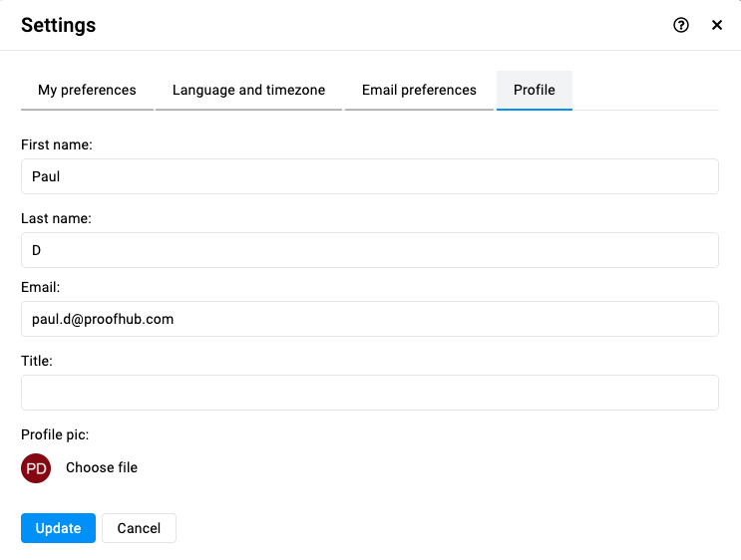Click the 'Title:' label

(37, 361)
